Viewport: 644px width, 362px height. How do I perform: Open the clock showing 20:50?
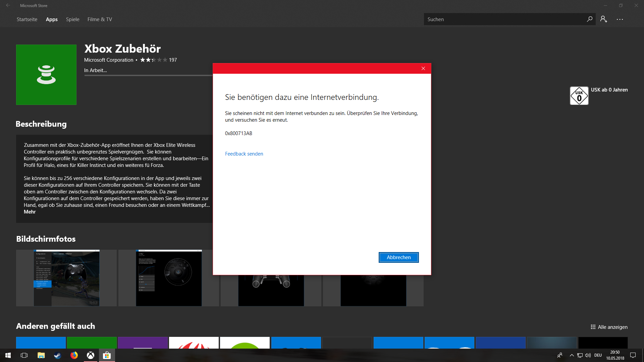click(615, 355)
